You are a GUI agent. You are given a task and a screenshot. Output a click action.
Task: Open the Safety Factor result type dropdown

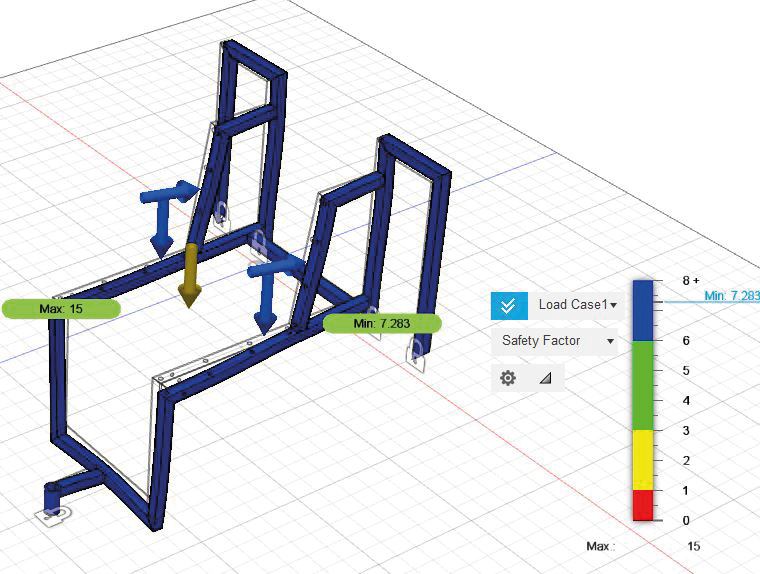pos(557,341)
